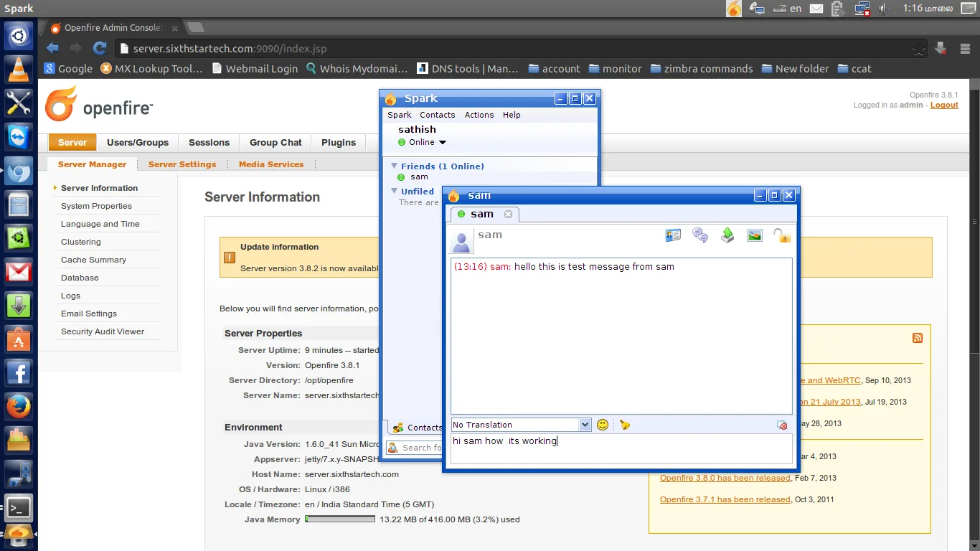
Task: Switch to the Users/Groups tab in Openfire
Action: point(138,142)
